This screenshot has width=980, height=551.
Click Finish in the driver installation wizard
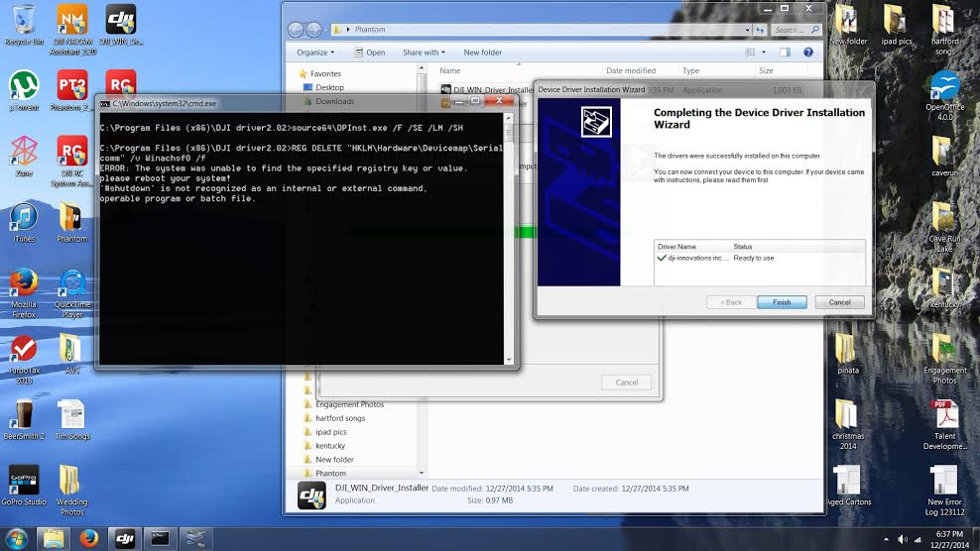(782, 302)
